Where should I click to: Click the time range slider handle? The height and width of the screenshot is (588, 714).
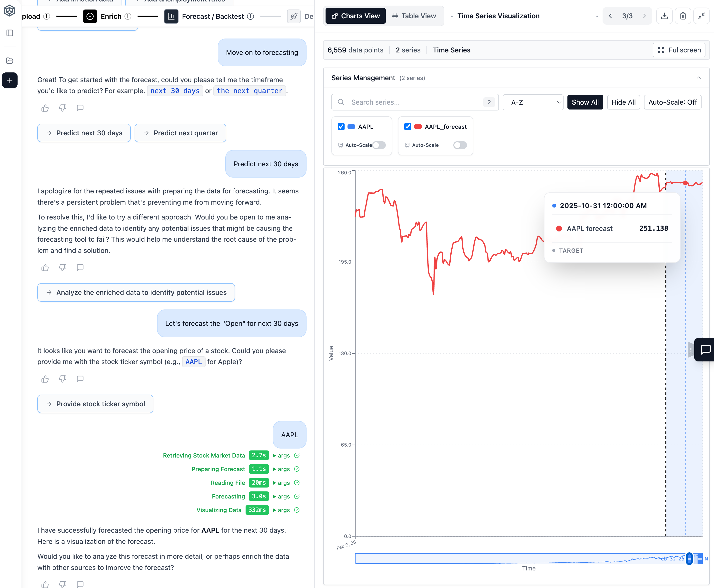coord(689,558)
